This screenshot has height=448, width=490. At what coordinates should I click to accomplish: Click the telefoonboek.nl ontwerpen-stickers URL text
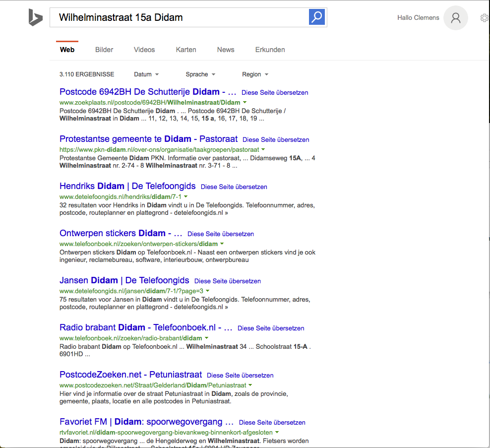138,244
